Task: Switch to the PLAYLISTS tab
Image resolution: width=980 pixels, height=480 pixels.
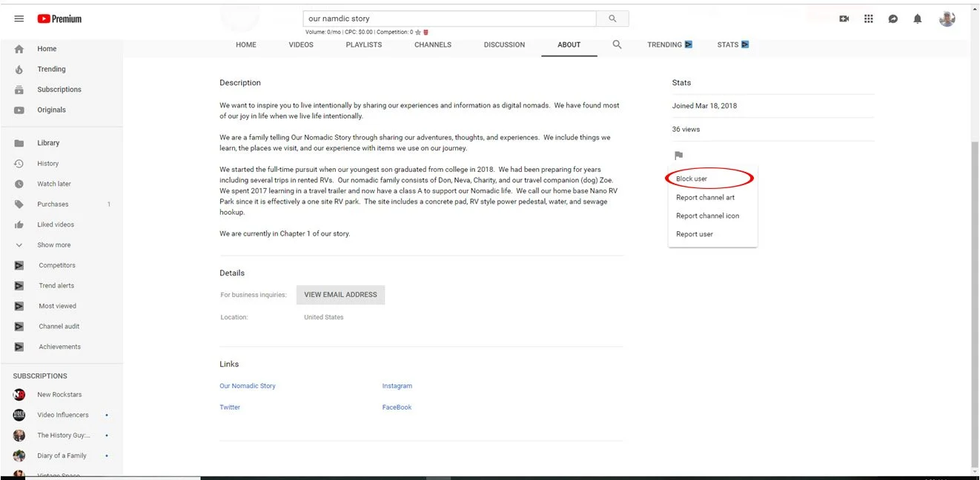Action: [x=364, y=44]
